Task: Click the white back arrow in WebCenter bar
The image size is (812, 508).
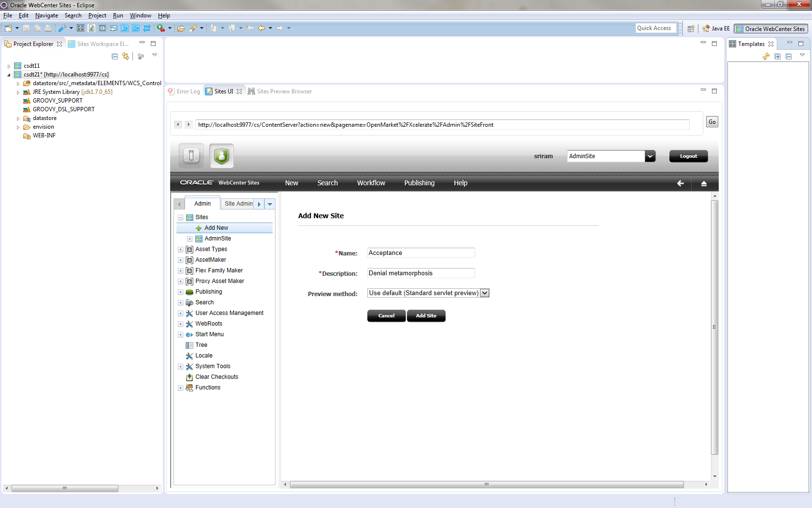Action: [x=681, y=183]
